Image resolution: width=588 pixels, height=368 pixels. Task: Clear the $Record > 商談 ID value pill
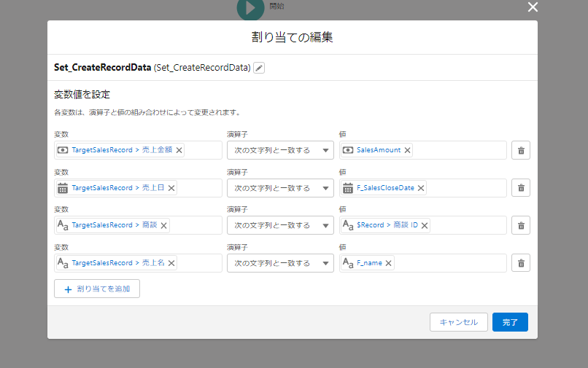[x=425, y=226]
